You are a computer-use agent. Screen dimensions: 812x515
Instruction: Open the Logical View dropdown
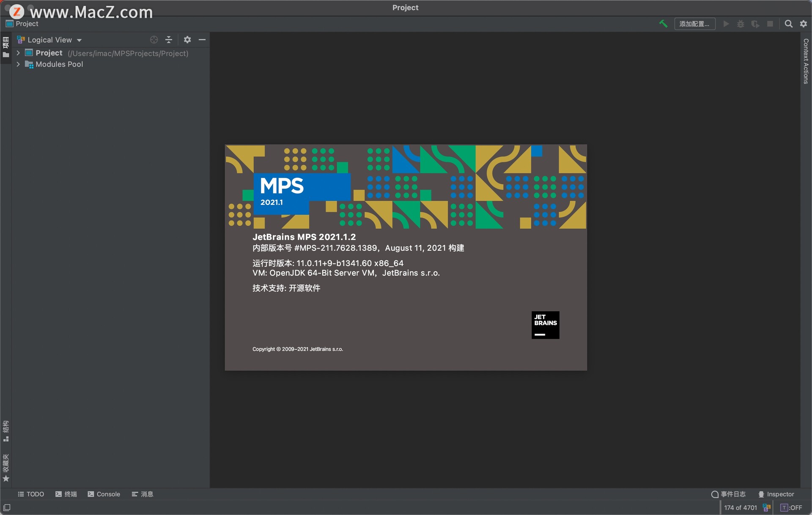(49, 40)
